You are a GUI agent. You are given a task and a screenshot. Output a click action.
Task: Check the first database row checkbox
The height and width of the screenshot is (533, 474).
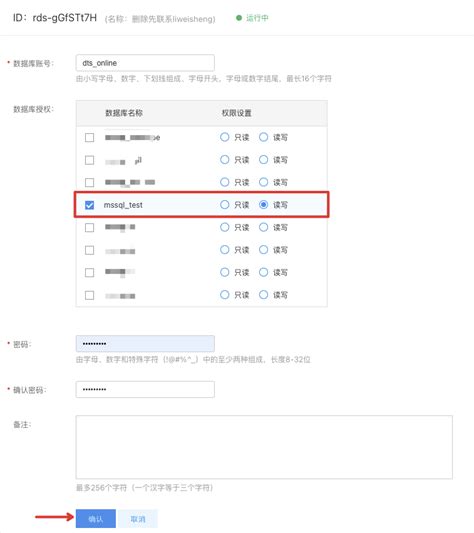(x=89, y=138)
